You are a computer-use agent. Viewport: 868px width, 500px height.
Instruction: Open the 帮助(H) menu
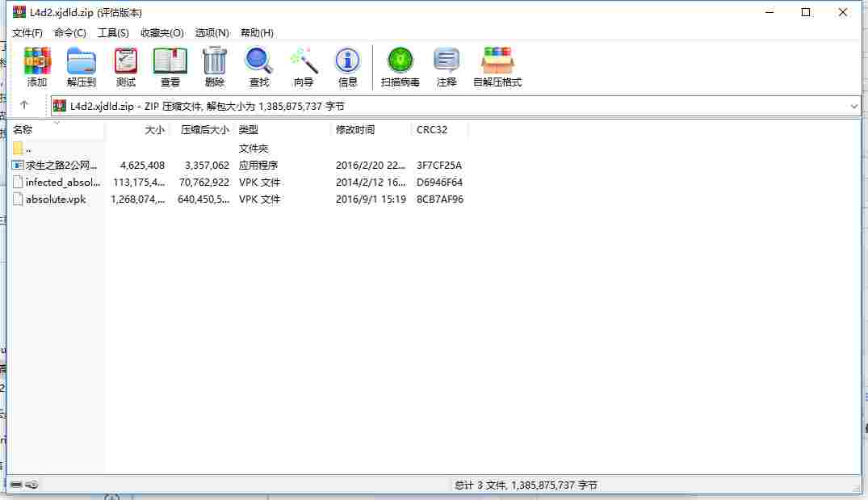[x=257, y=32]
